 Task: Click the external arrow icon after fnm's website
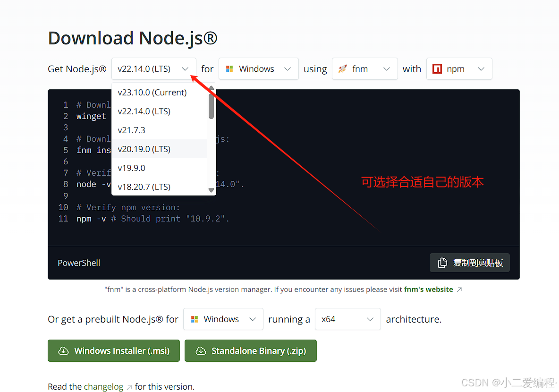pyautogui.click(x=459, y=290)
